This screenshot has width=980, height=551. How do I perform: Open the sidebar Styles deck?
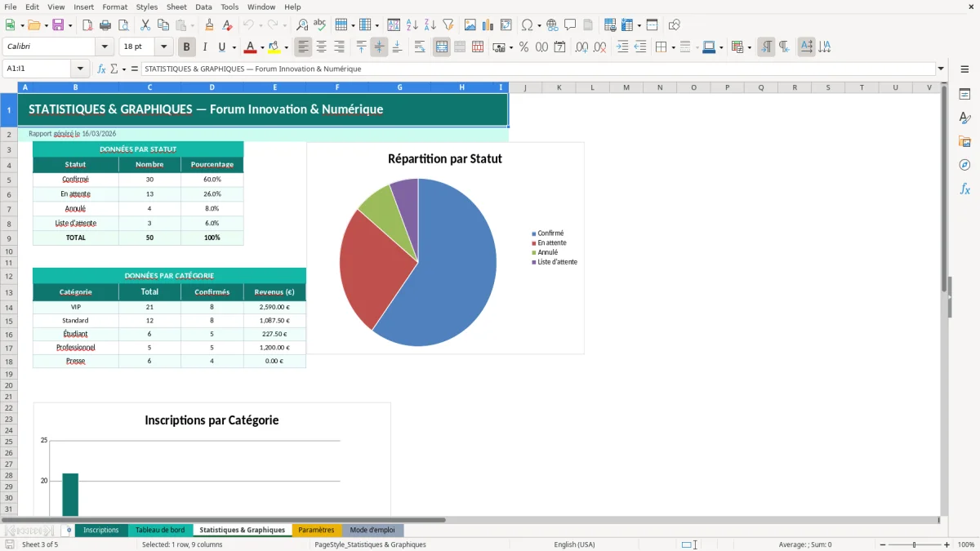click(964, 118)
